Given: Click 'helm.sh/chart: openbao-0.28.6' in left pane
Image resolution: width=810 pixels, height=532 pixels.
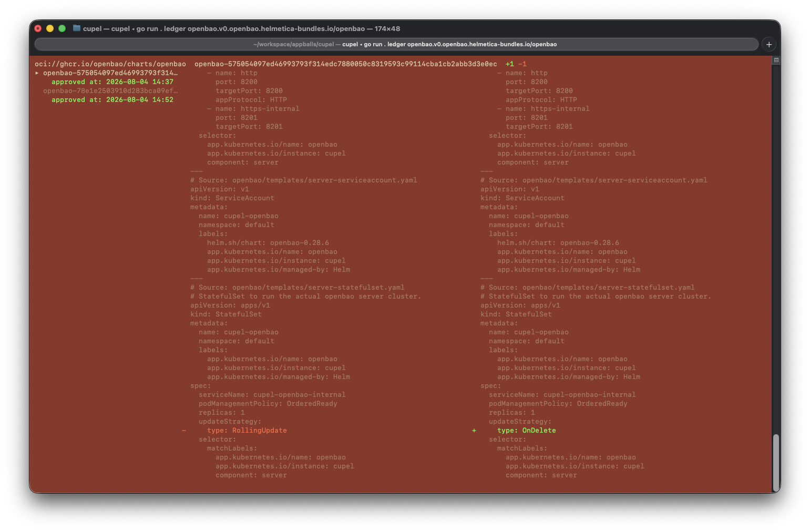Looking at the screenshot, I should (268, 243).
